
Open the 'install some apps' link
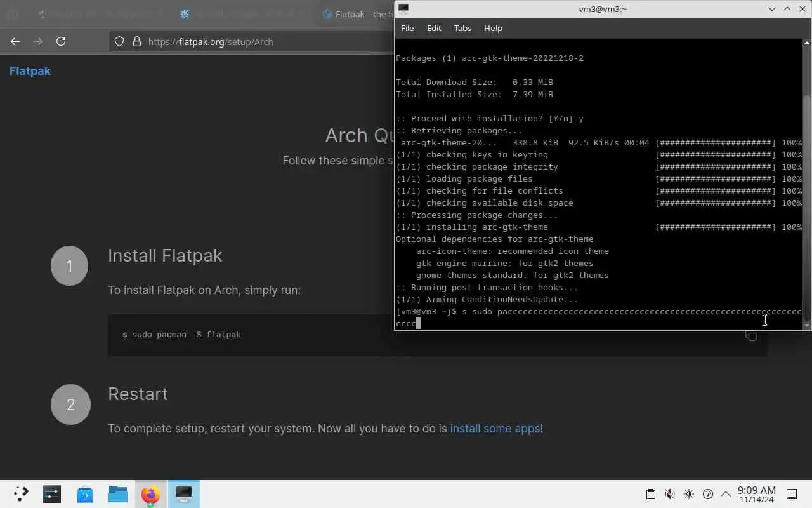click(495, 429)
